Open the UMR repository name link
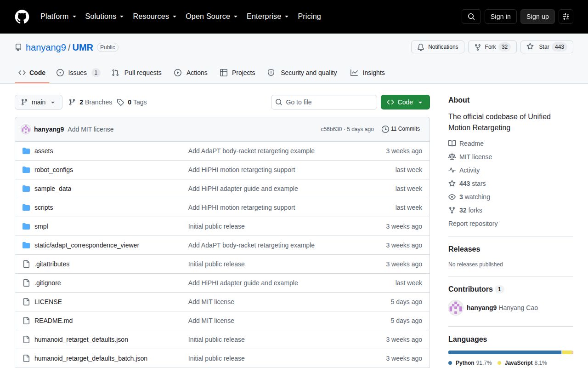588x368 pixels. click(83, 47)
